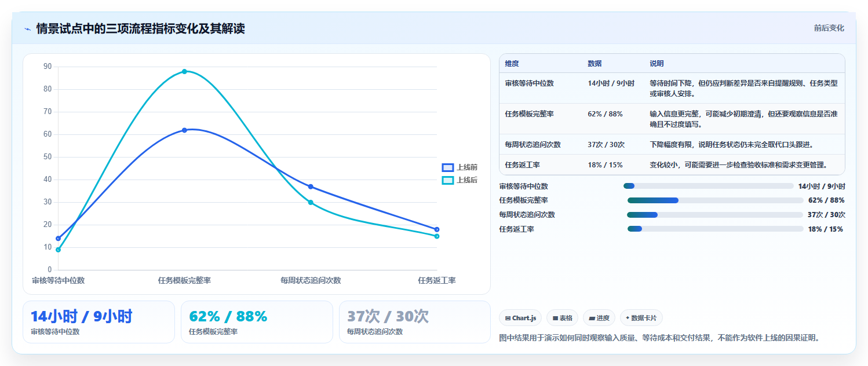Click the 37次 / 30次 table cell

(606, 145)
